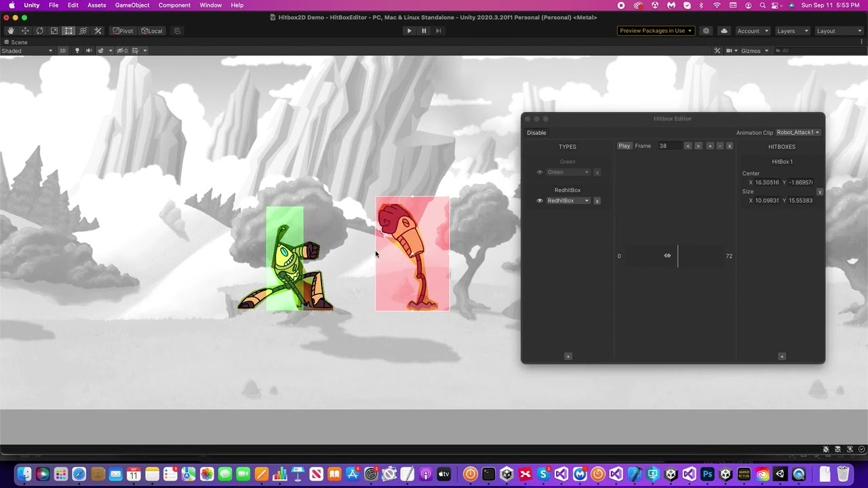
Task: Pause the Unity game
Action: pyautogui.click(x=424, y=30)
